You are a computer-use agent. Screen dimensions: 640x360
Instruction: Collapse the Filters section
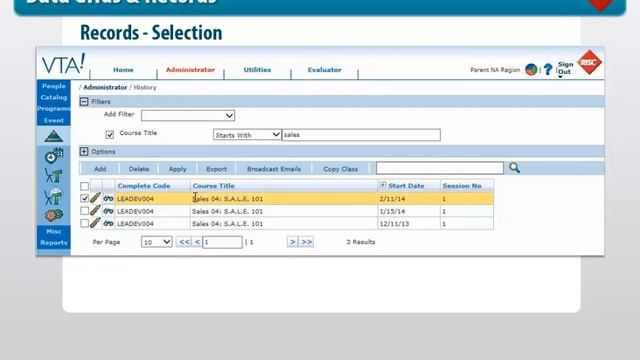click(84, 102)
